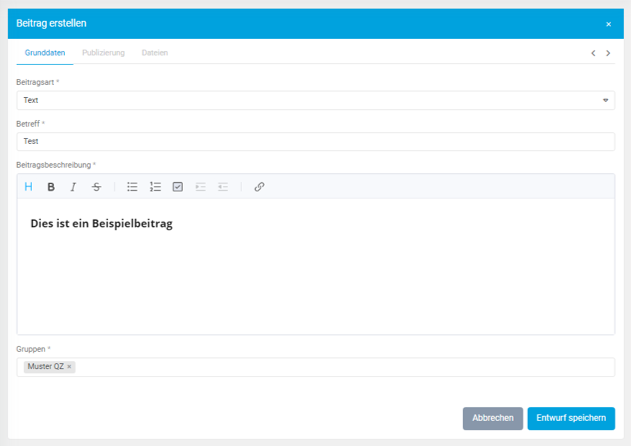Click the Abbrechen button
The height and width of the screenshot is (446, 631).
(493, 418)
